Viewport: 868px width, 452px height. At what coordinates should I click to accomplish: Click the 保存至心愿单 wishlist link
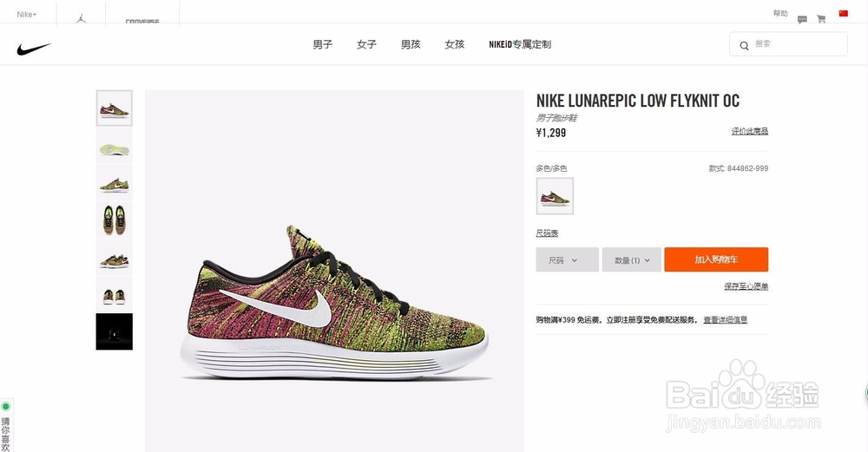(x=746, y=286)
